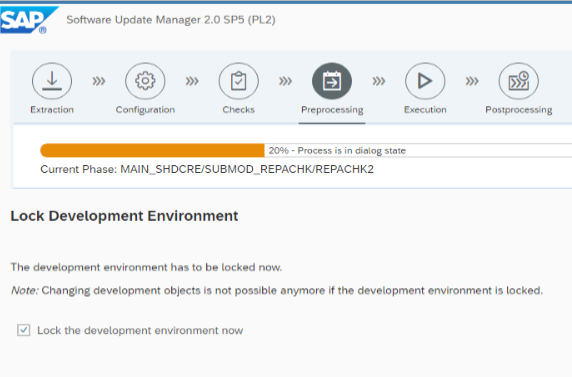Switch to the Execution tab label
572x377 pixels.
[x=425, y=109]
